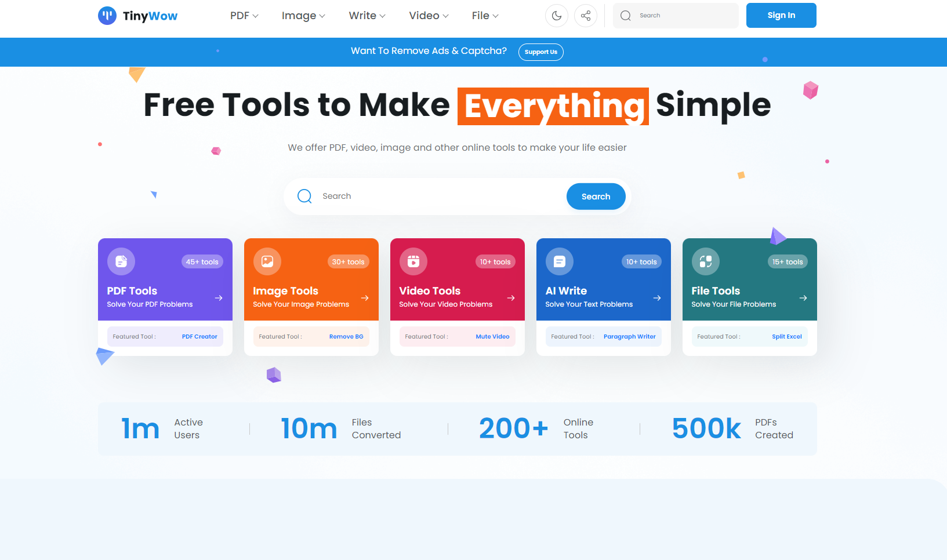Click 'Solve Your Text Problems' text
This screenshot has height=560, width=947.
tap(589, 304)
